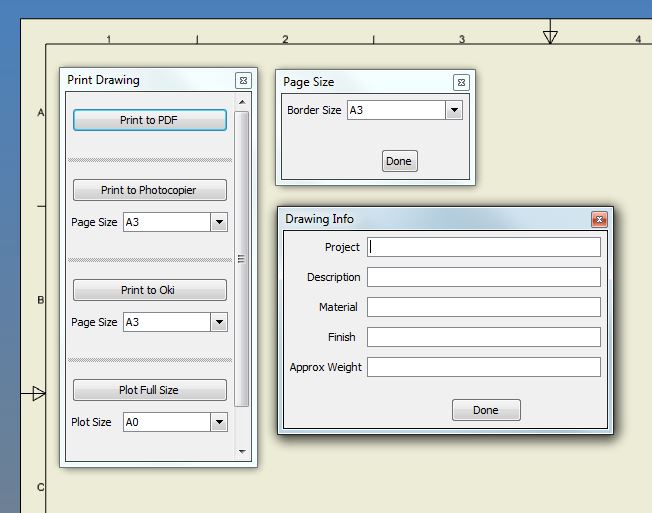The image size is (652, 513).
Task: Focus the Finish input field
Action: (484, 337)
